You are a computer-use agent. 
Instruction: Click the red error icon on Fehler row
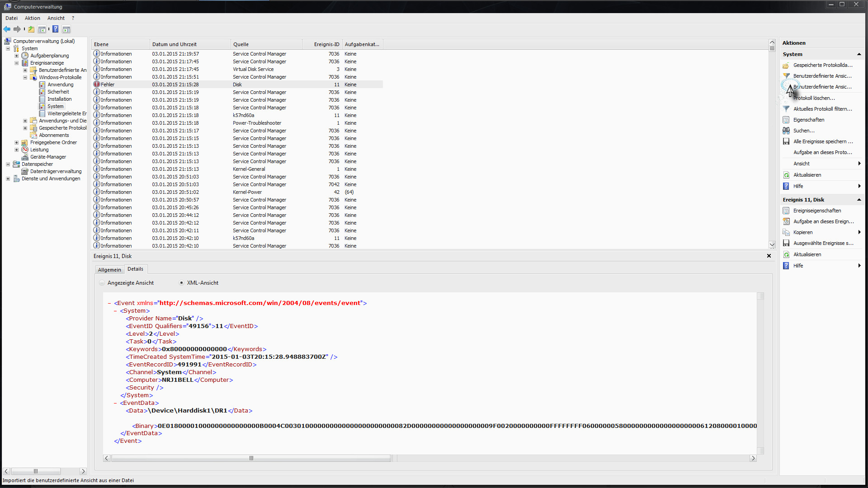pos(97,84)
